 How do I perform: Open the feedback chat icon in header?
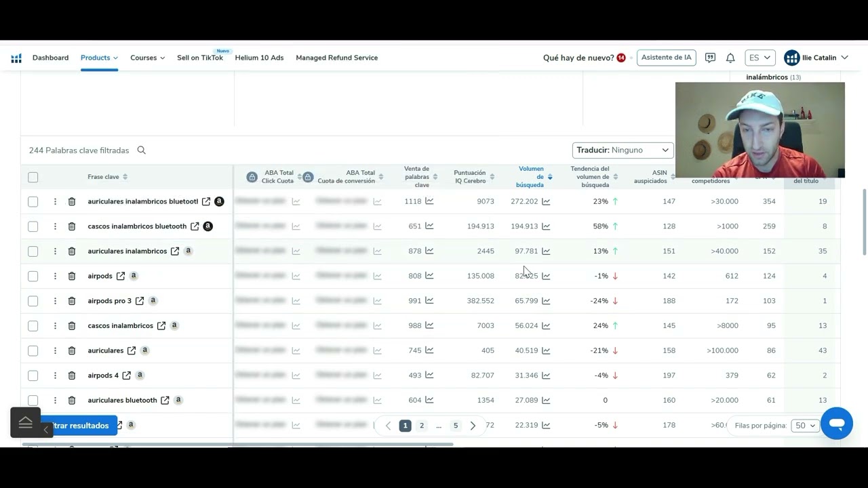(710, 58)
